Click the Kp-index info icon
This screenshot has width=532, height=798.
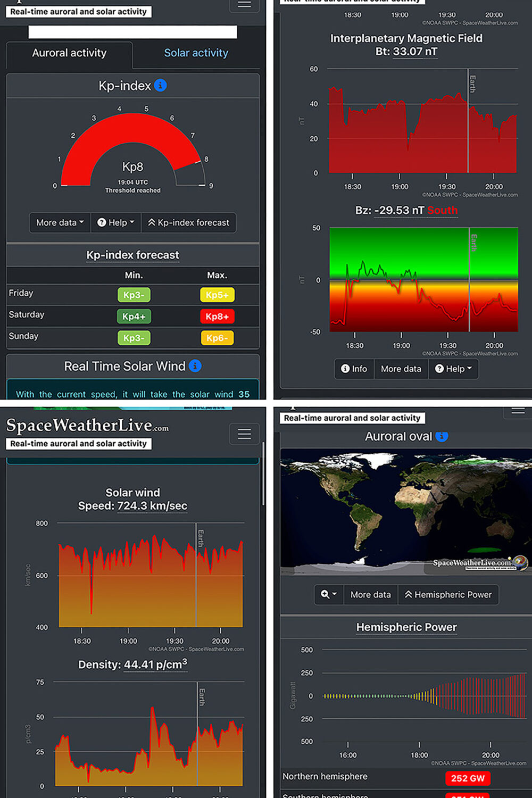click(x=160, y=85)
